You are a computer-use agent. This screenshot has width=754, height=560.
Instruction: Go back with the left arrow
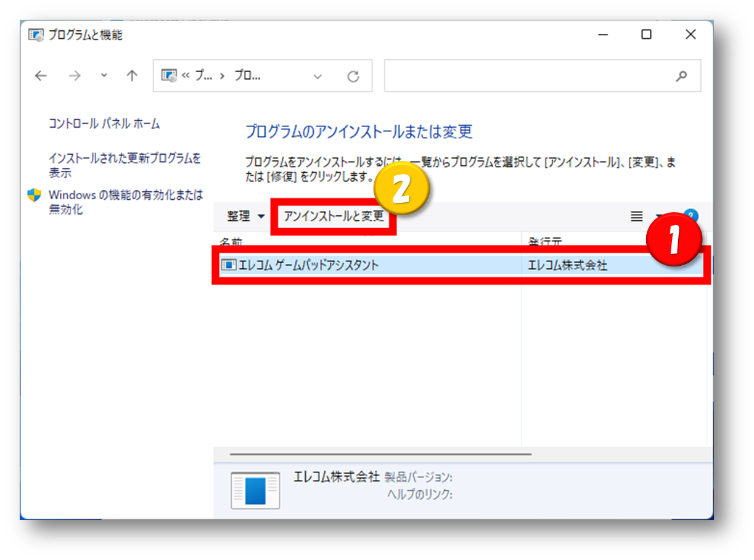41,76
